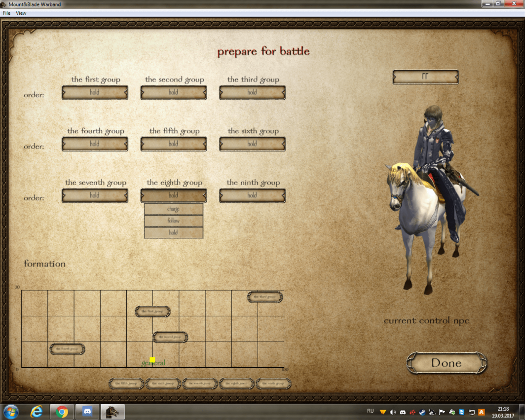Select the third group token on formation grid

(265, 297)
